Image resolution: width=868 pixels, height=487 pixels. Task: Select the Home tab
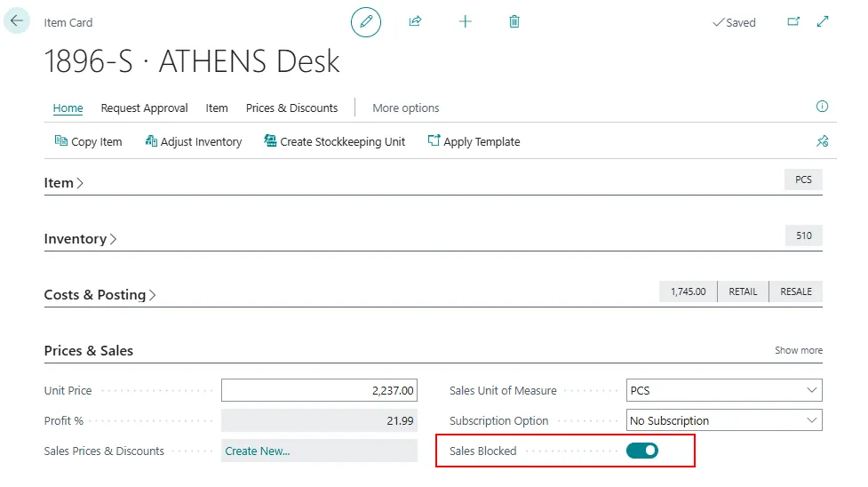pyautogui.click(x=68, y=108)
